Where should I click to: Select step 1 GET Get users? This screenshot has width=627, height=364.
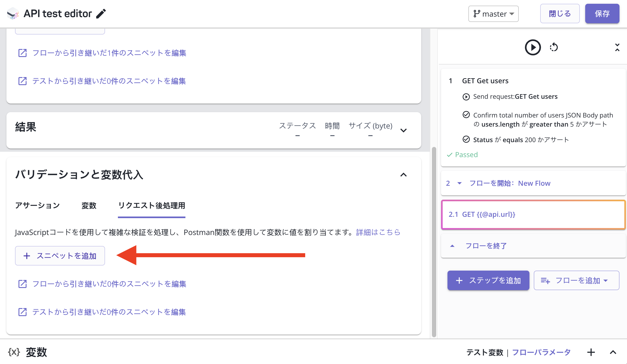485,81
